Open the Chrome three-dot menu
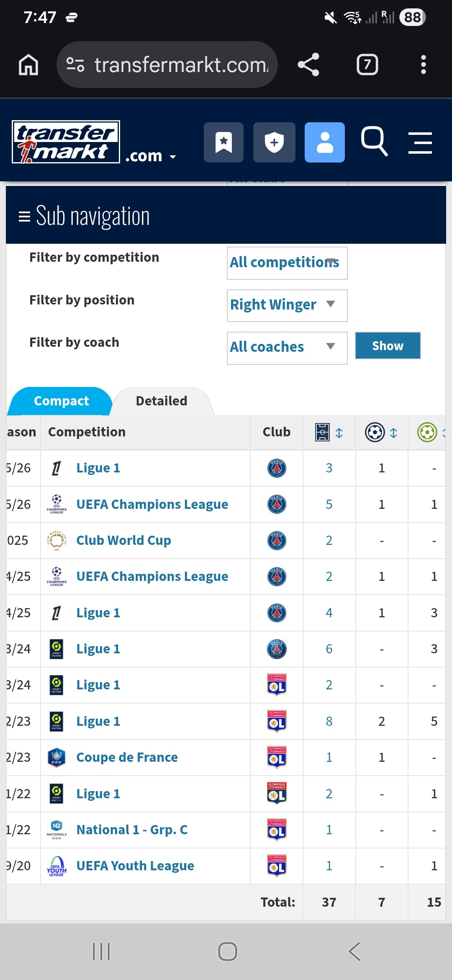This screenshot has height=980, width=452. [423, 65]
